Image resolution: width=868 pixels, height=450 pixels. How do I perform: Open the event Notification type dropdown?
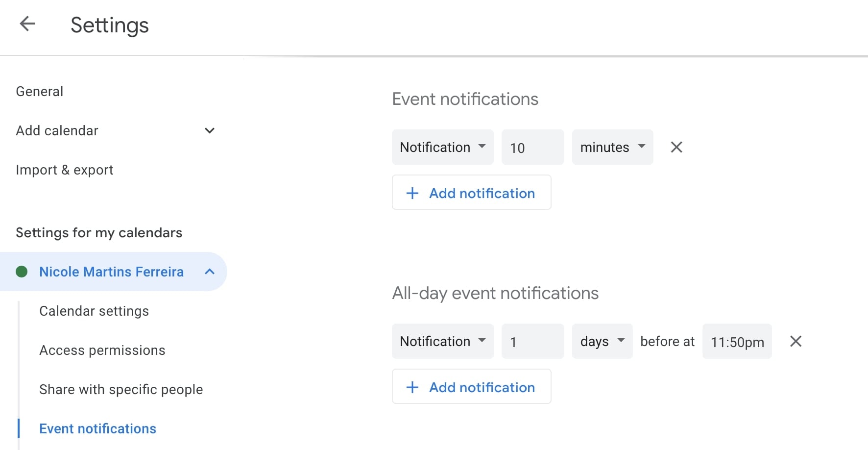pyautogui.click(x=442, y=147)
